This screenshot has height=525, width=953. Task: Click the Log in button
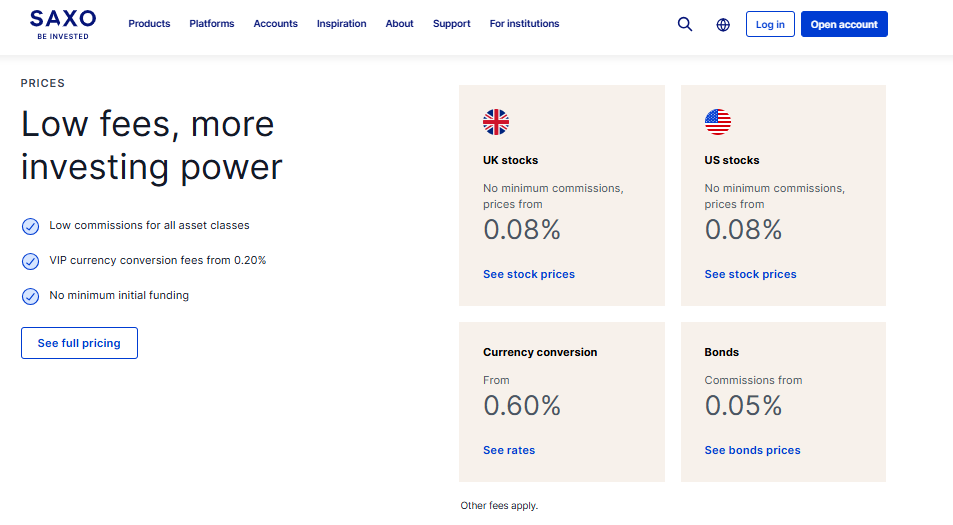pos(770,24)
